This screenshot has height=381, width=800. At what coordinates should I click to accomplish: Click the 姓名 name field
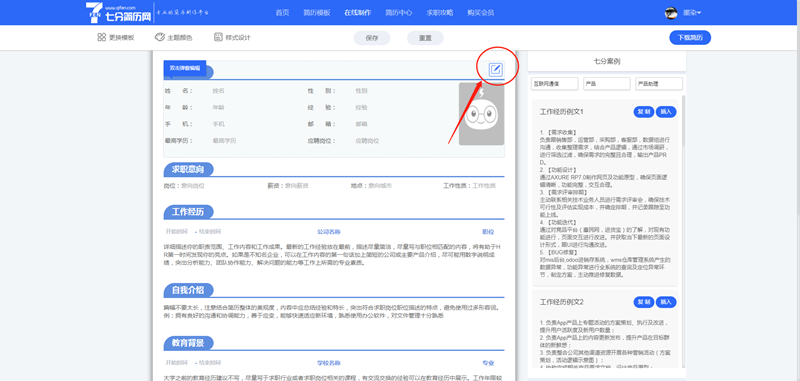(218, 91)
